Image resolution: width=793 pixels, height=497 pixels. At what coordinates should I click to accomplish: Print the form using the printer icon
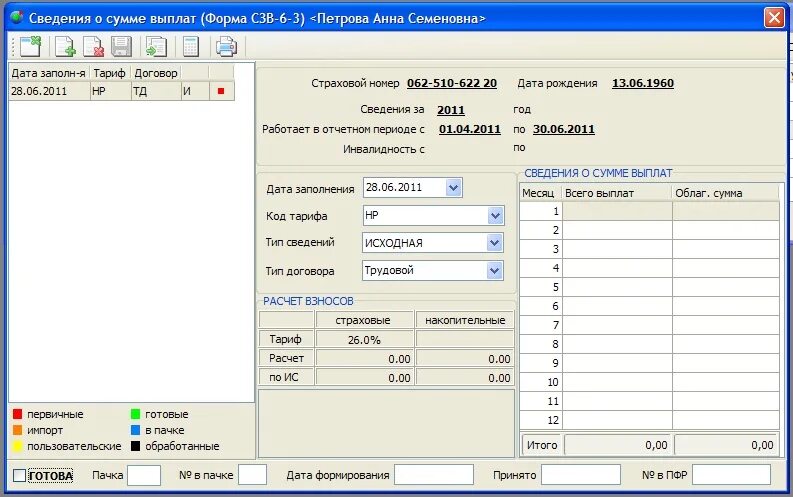click(x=226, y=47)
